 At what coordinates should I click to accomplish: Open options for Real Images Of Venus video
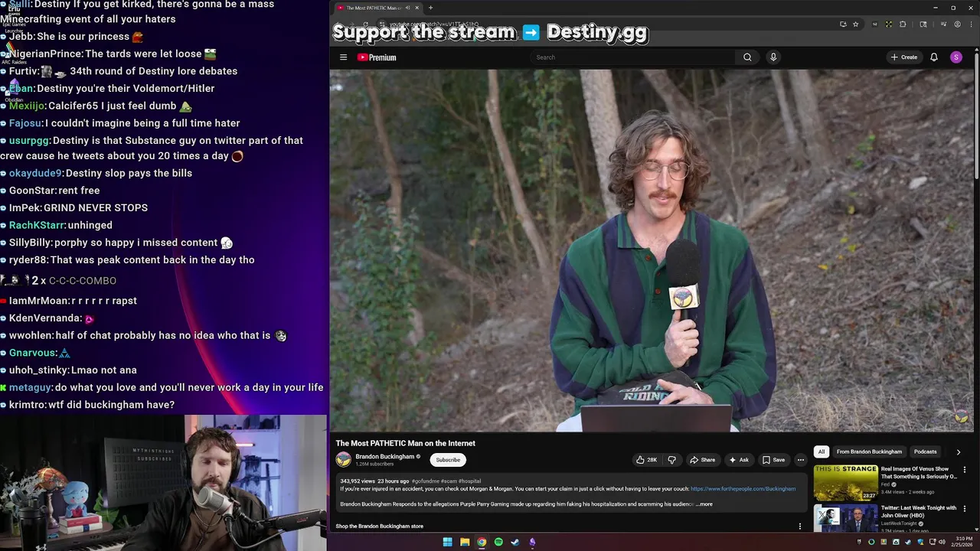pyautogui.click(x=965, y=470)
